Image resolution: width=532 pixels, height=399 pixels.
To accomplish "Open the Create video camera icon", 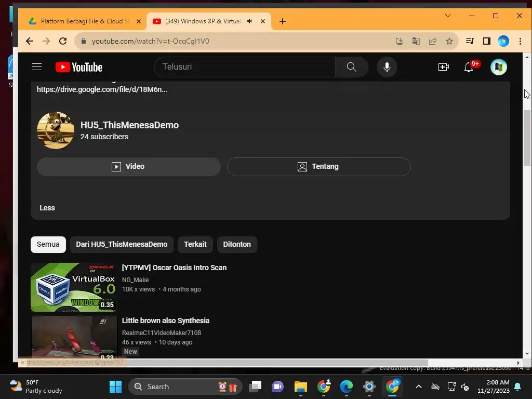I will click(x=444, y=67).
